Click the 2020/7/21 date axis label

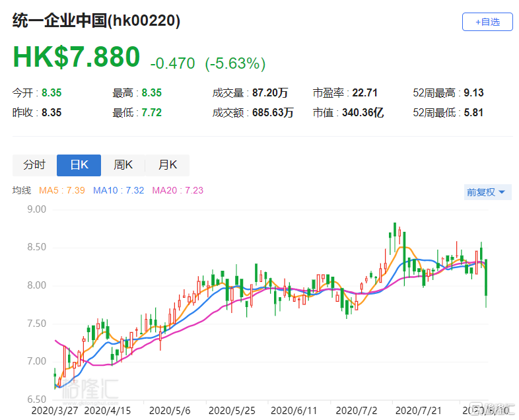[419, 411]
